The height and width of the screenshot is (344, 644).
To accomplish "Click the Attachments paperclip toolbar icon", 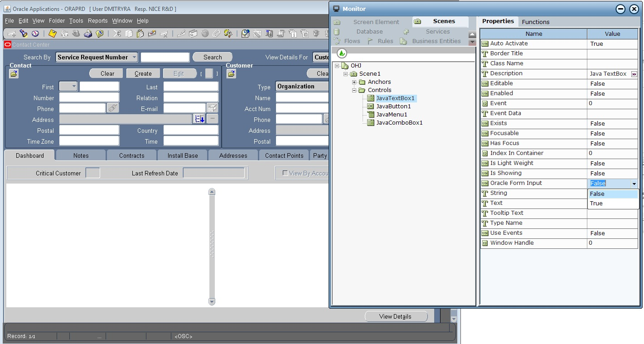I will (x=216, y=34).
